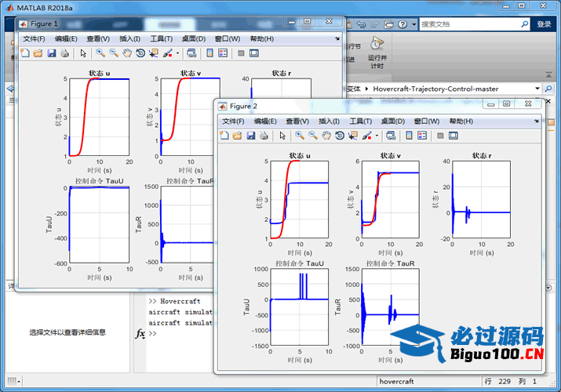Open 插入(I) menu in Figure 2
The height and width of the screenshot is (392, 561).
click(330, 122)
